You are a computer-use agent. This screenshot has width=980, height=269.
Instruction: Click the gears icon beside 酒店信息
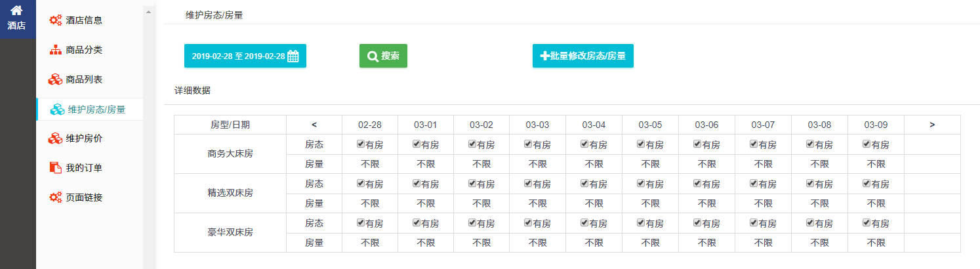56,20
